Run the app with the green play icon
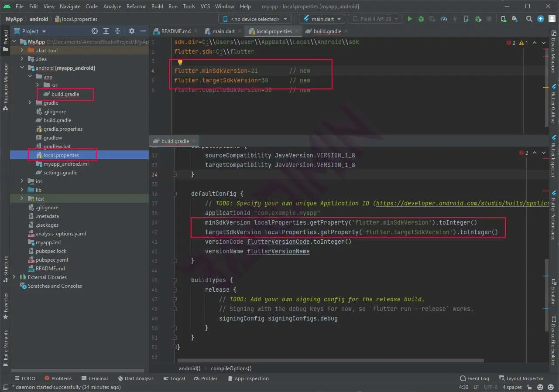559x392 pixels. 409,19
